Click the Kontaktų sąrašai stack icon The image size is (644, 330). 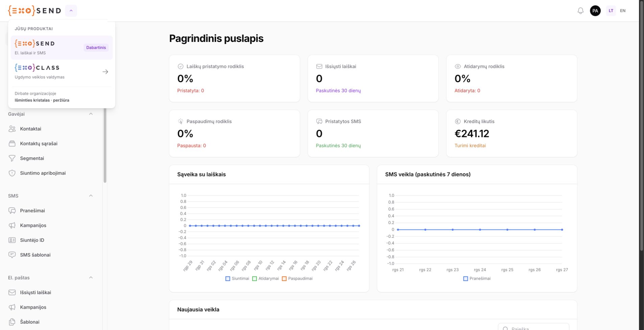pyautogui.click(x=12, y=144)
